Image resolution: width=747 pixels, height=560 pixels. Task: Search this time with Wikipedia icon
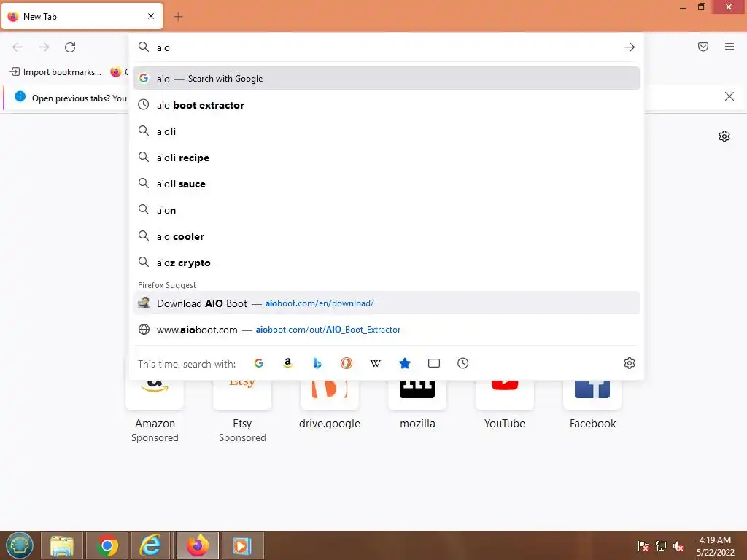click(x=376, y=363)
